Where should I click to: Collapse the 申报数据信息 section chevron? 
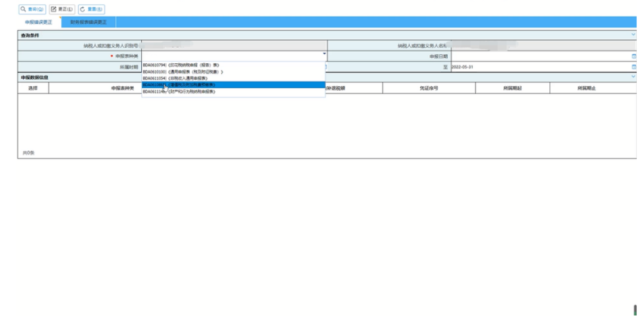click(x=633, y=77)
